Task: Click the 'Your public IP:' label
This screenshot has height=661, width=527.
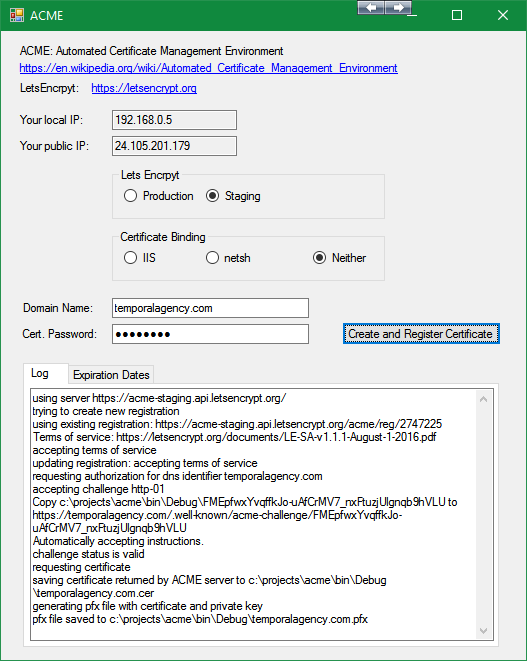Action: (54, 146)
